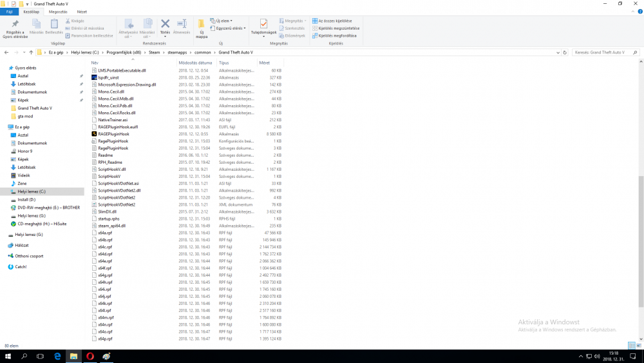Image resolution: width=644 pixels, height=363 pixels.
Task: Select the steam_api64.dll file
Action: pyautogui.click(x=111, y=226)
